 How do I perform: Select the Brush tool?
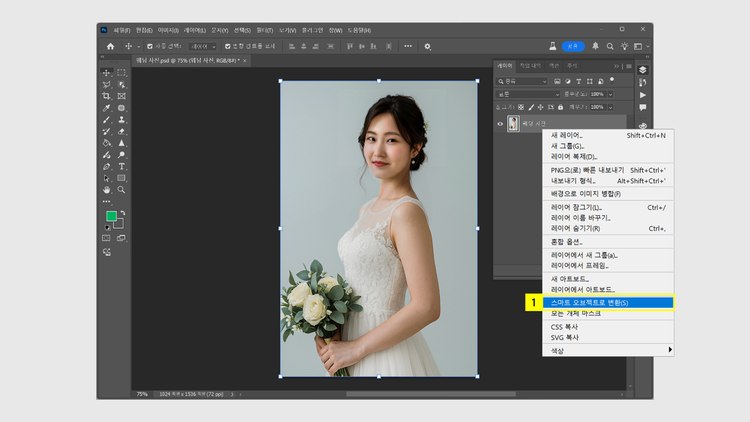pos(107,120)
